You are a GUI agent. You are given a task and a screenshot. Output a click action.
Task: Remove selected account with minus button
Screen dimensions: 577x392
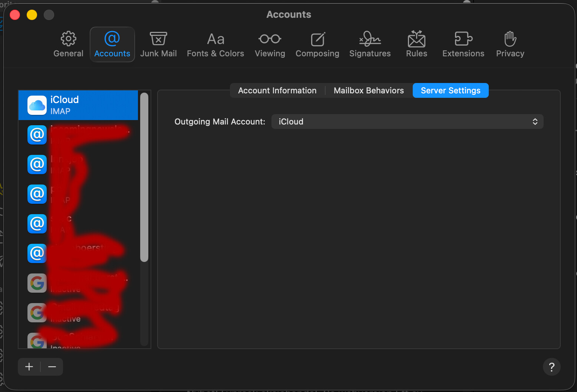click(x=52, y=367)
